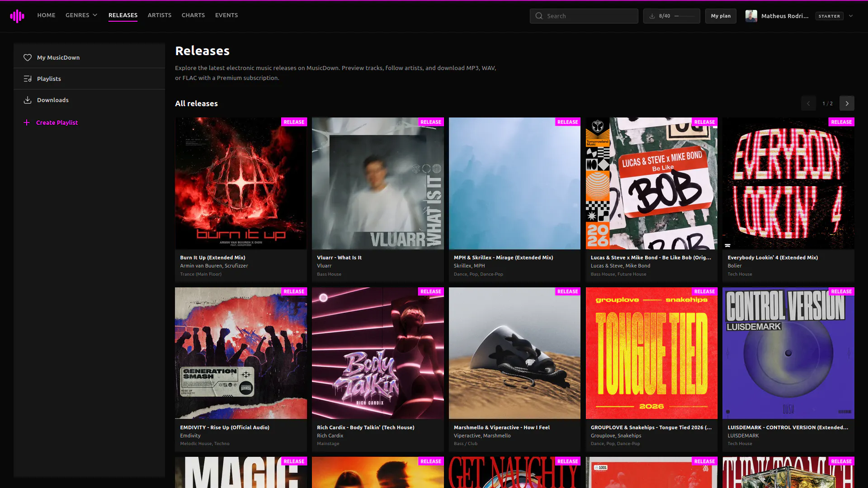Go to the ARTISTS page
Image resolution: width=868 pixels, height=488 pixels.
click(160, 15)
